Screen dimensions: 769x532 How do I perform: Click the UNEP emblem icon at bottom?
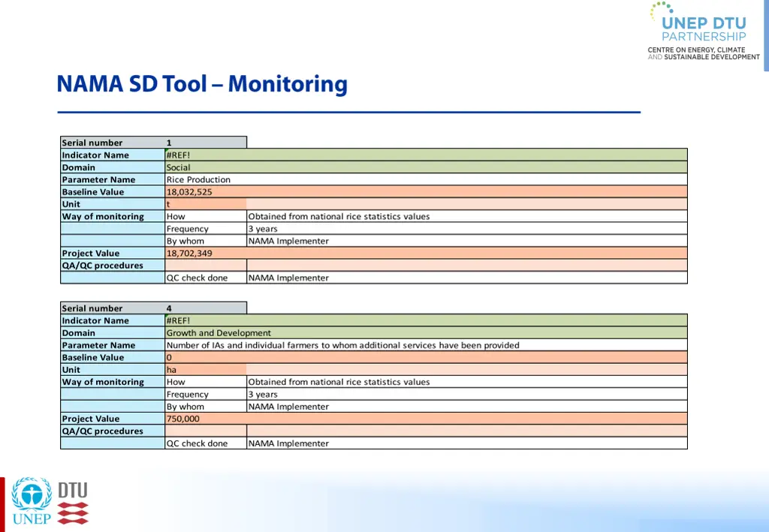(32, 500)
